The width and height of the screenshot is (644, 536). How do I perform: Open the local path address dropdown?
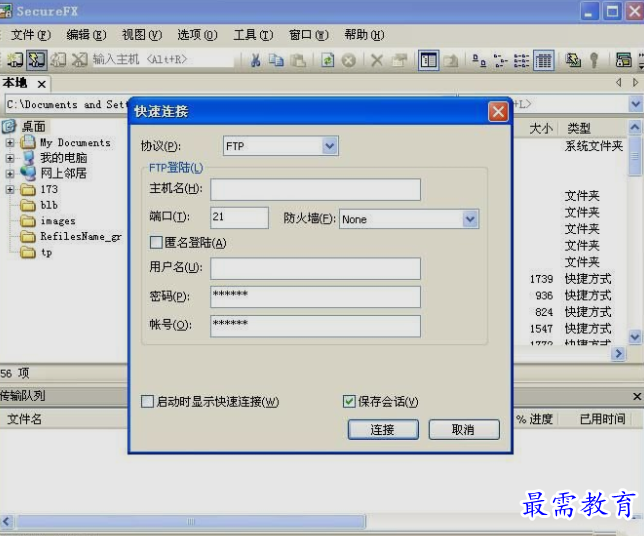(x=635, y=104)
